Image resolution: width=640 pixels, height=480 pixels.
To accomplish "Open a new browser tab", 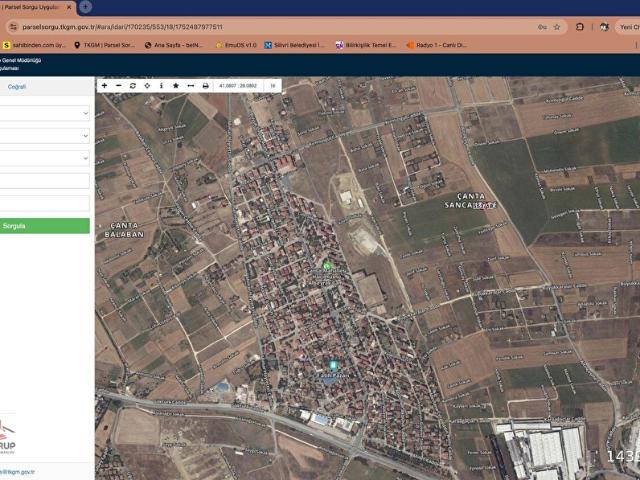I will click(85, 7).
